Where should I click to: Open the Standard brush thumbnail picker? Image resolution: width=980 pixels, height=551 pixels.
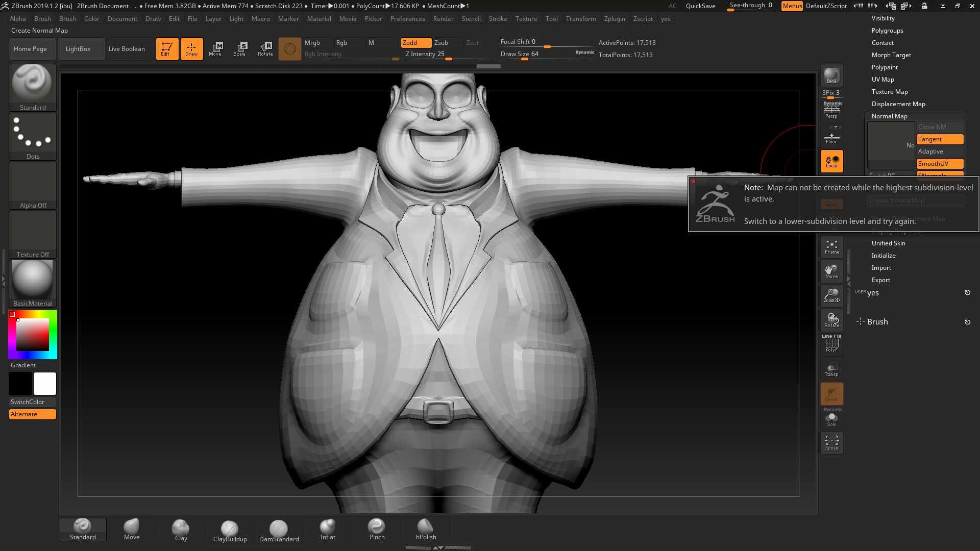(33, 87)
